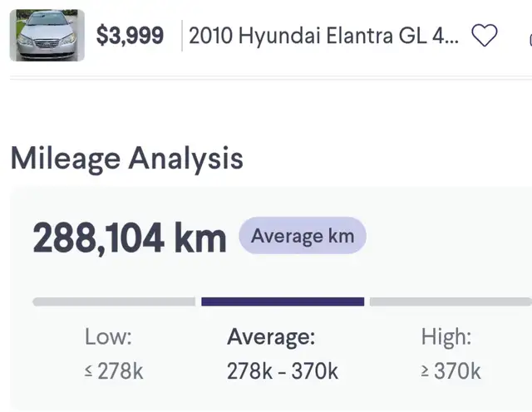Select the dark blue Average bar segment
532x412 pixels.
click(x=283, y=302)
